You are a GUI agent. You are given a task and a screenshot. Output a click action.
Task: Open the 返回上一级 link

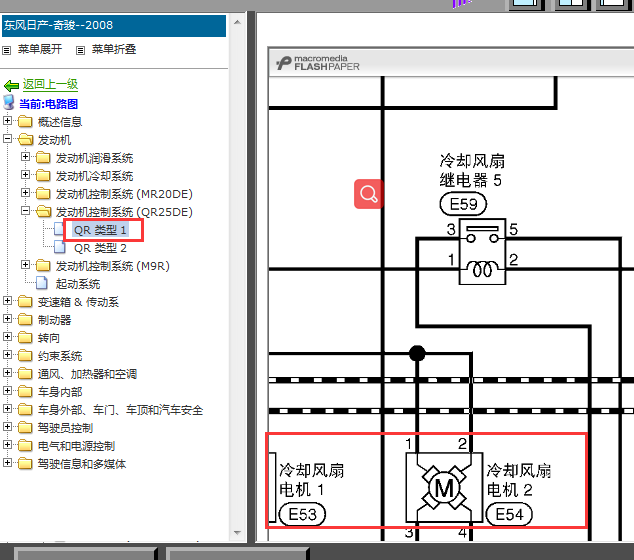[50, 85]
